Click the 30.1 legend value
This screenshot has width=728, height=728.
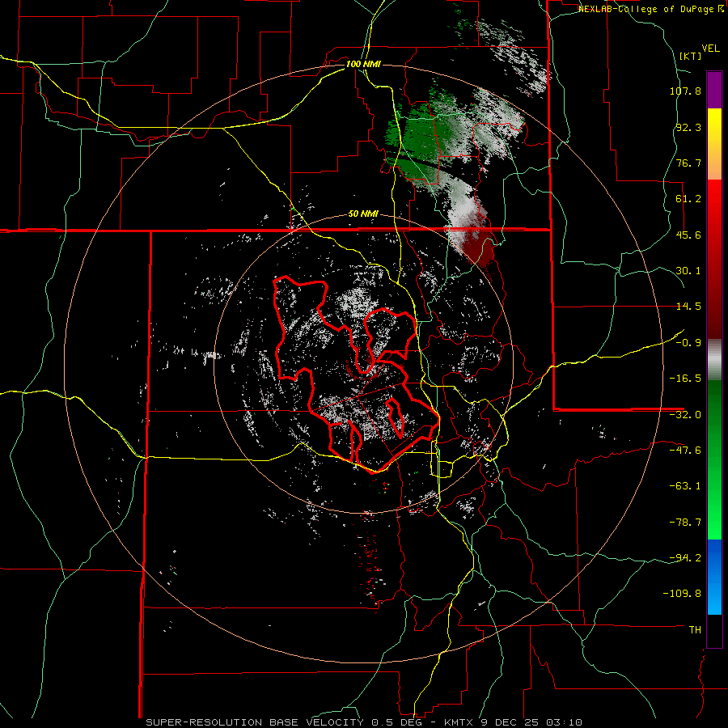688,271
